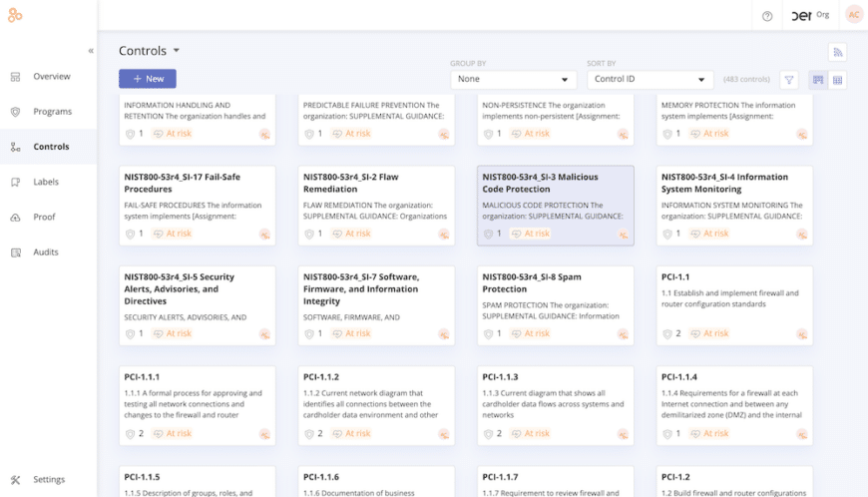
Task: Expand the Controls title dropdown arrow
Action: [177, 51]
